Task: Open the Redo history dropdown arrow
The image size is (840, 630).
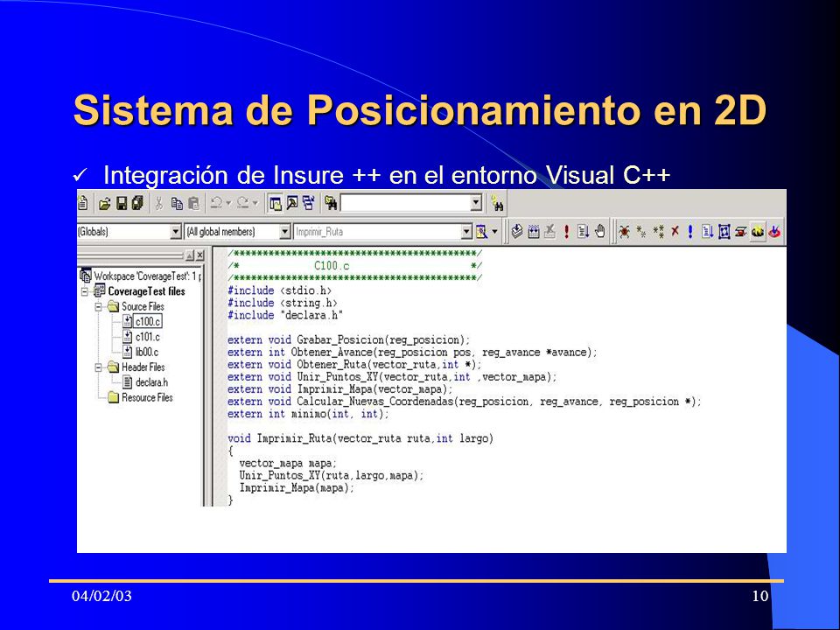Action: 255,204
